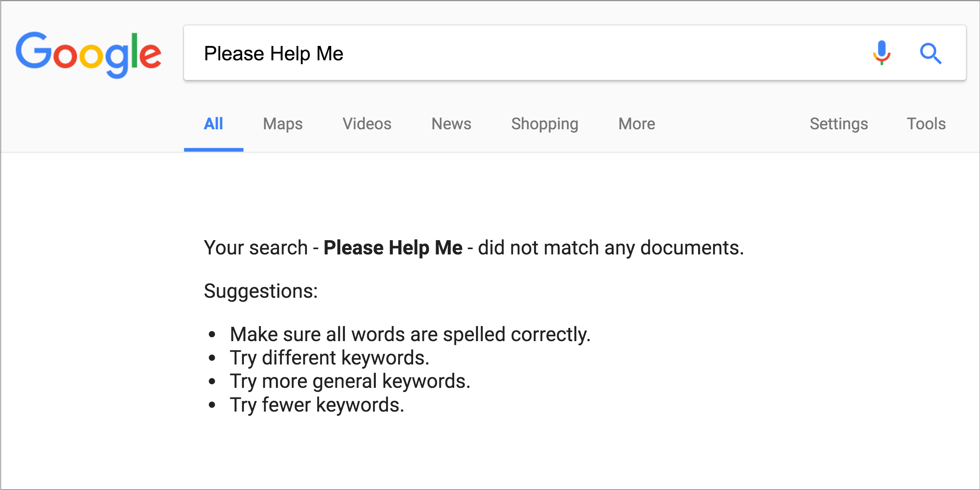
Task: Click the 'Try different keywords' suggestion
Action: click(x=329, y=358)
